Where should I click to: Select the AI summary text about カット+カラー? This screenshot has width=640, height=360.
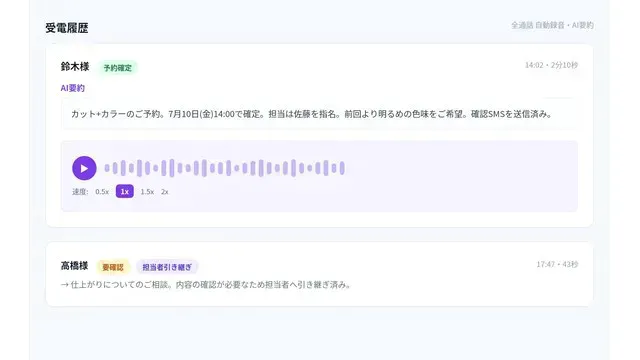[311, 114]
